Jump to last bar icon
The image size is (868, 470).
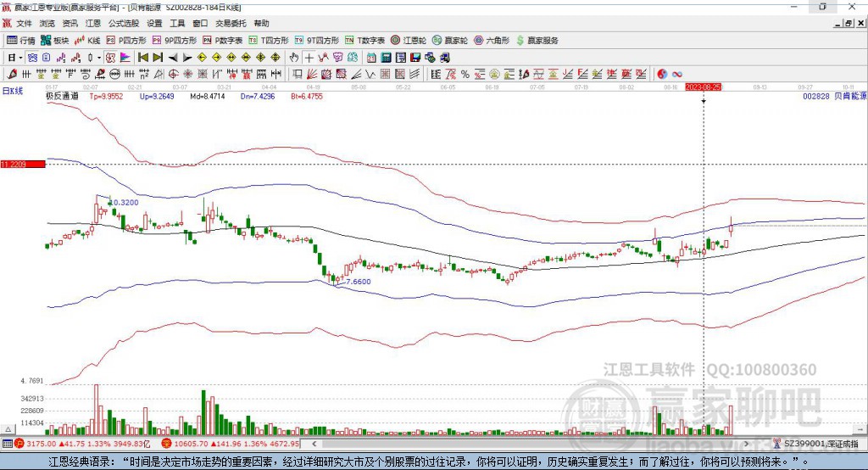(158, 58)
